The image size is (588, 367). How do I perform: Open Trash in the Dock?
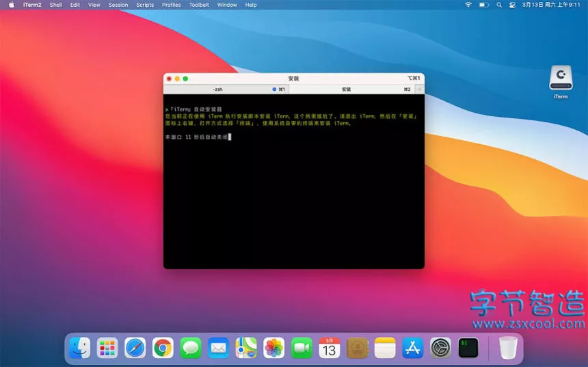(508, 348)
